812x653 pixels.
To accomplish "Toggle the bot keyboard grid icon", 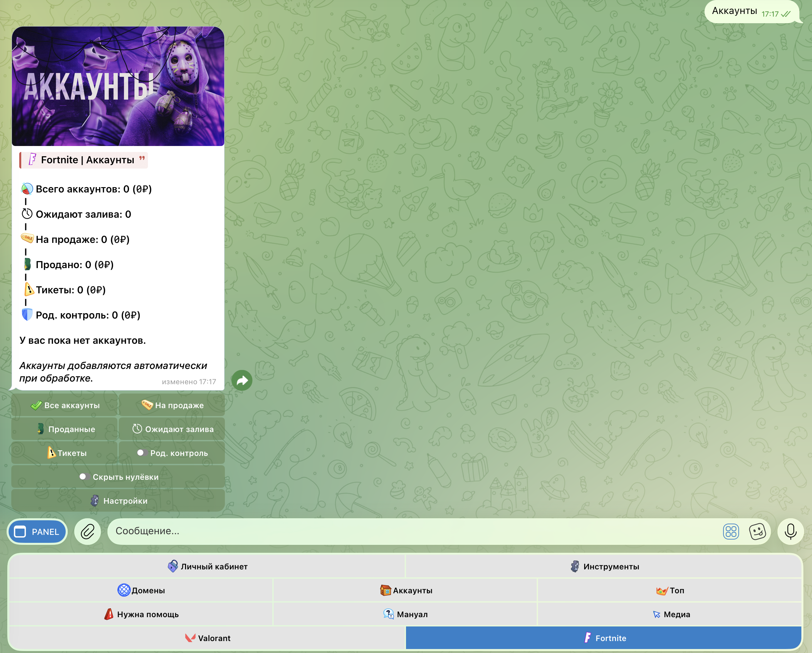I will 731,531.
